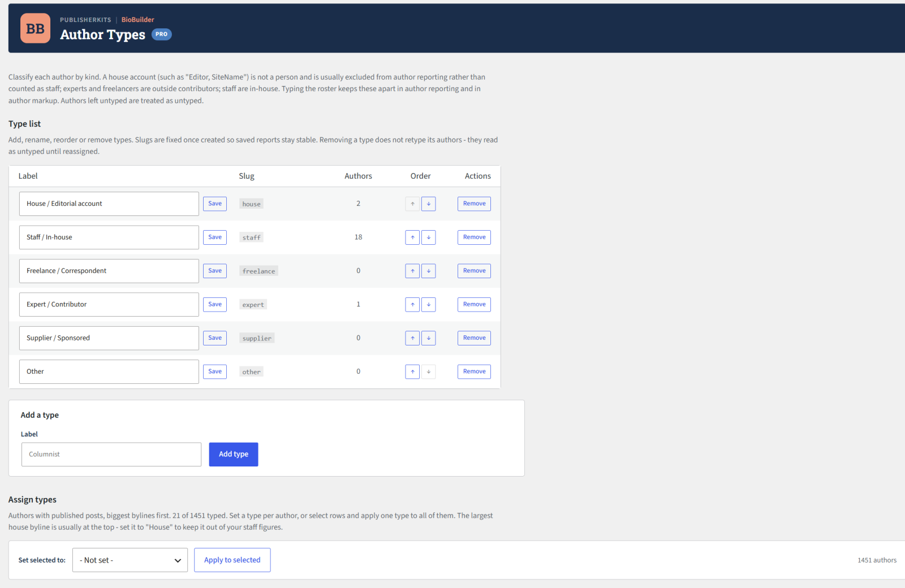Screen dimensions: 905x588
Task: Move Freelance / Correspondent type down
Action: [x=429, y=271]
